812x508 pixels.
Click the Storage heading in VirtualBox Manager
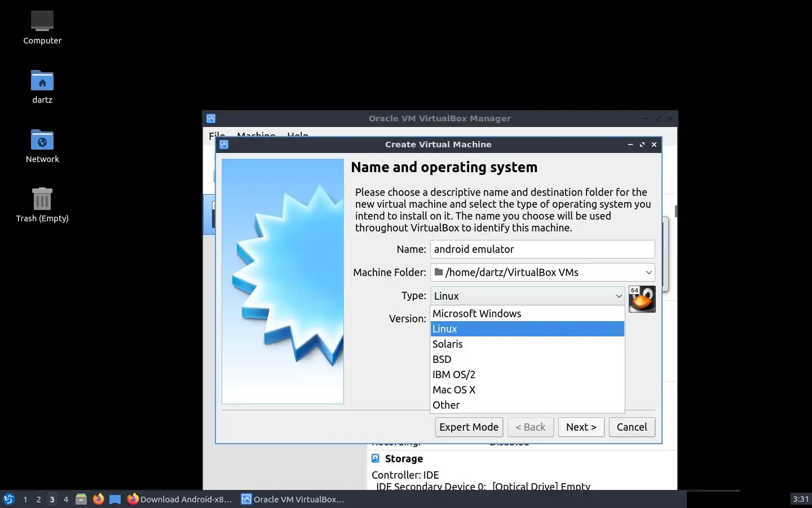tap(404, 458)
